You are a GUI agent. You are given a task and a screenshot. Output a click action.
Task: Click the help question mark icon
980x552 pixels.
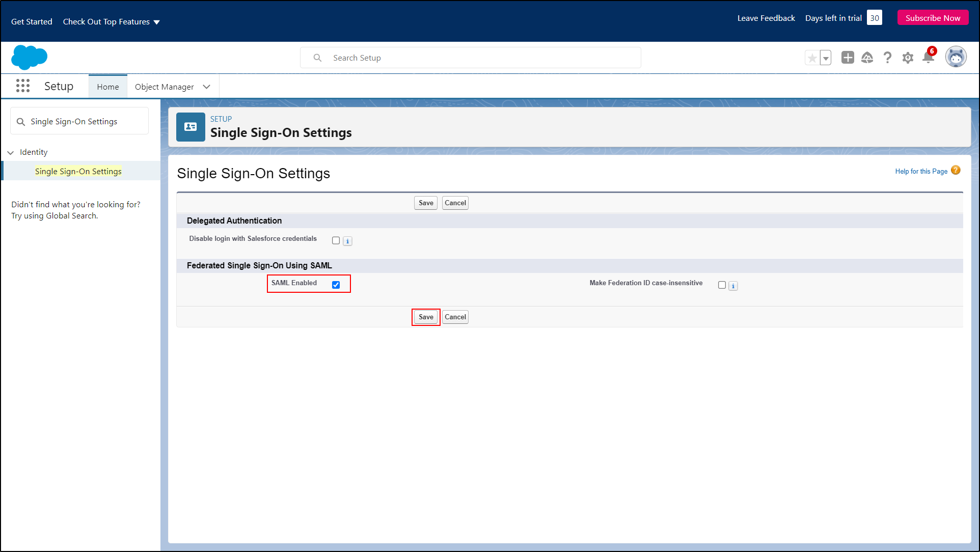(888, 58)
